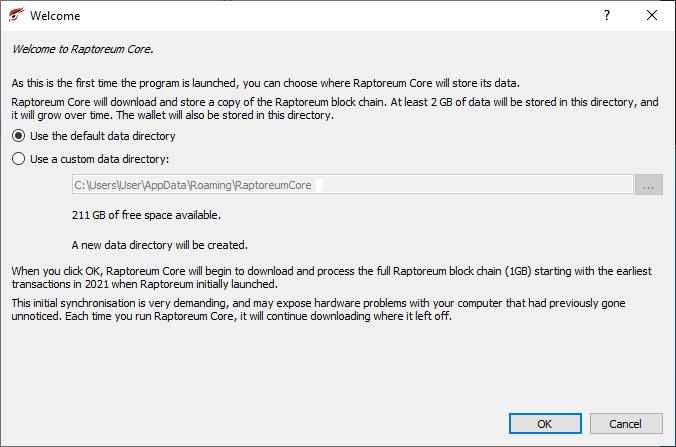The height and width of the screenshot is (447, 676).
Task: Click the "Use the default data directory" label text
Action: pos(103,136)
